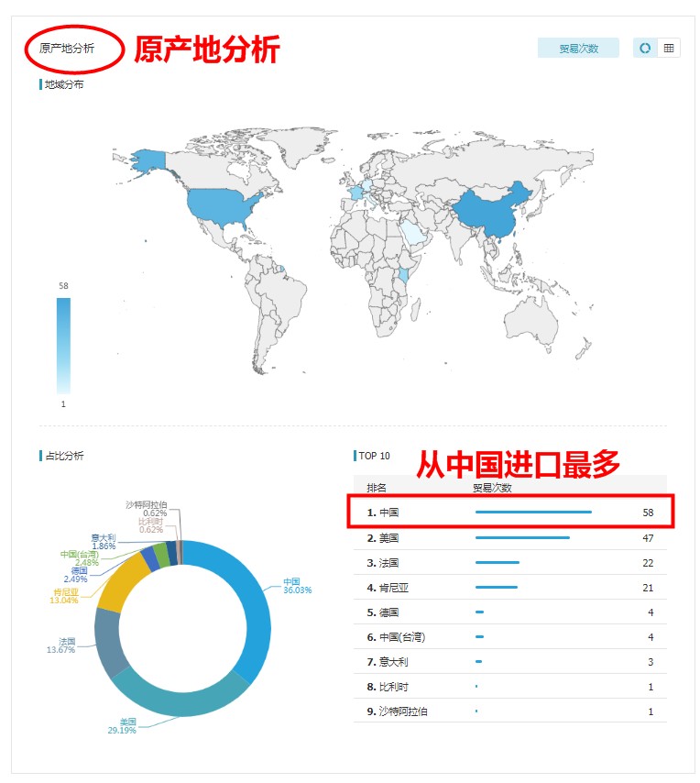This screenshot has width=700, height=783.
Task: Click Saudi Arabia on the map
Action: (414, 231)
